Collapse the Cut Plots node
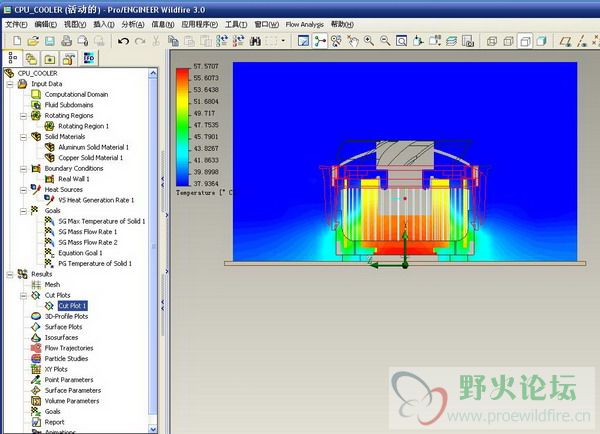This screenshot has height=434, width=600. pyautogui.click(x=22, y=295)
